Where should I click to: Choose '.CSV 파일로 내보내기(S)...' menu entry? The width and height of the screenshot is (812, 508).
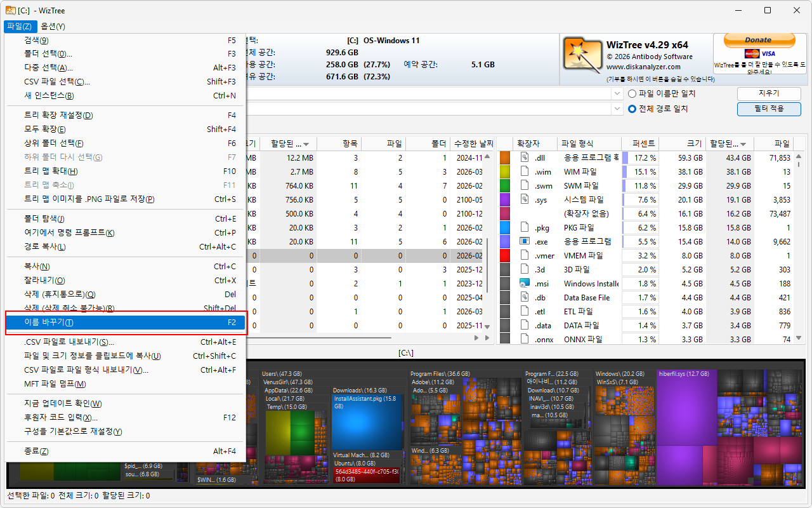(x=125, y=342)
